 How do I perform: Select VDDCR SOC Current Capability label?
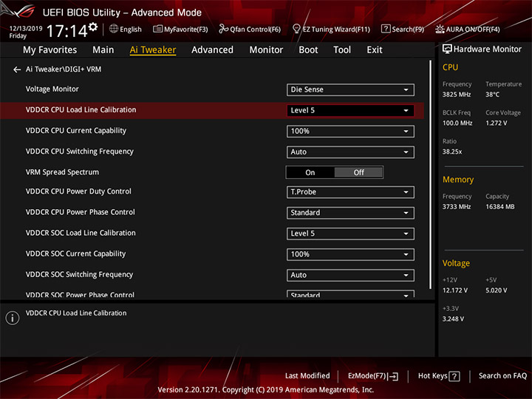75,253
